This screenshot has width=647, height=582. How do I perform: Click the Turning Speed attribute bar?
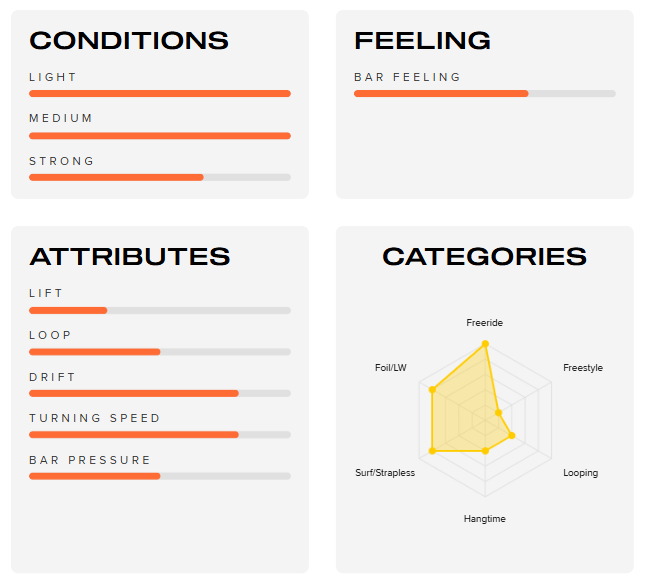point(160,435)
